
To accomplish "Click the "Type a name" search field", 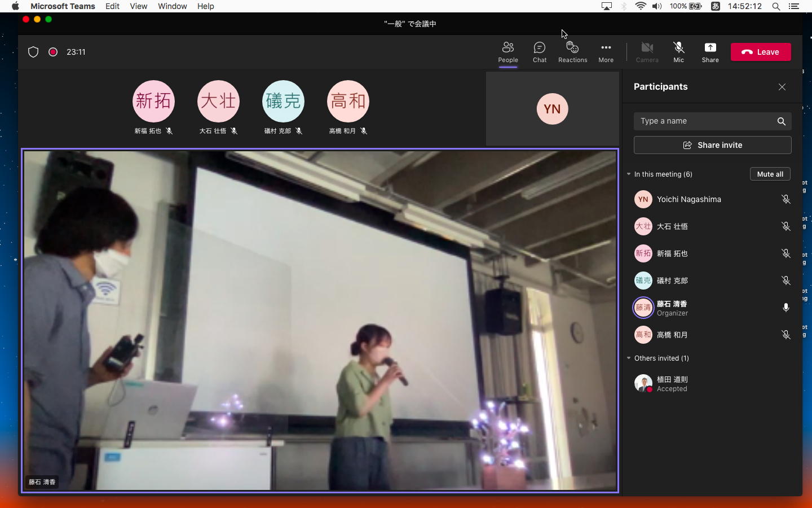I will pyautogui.click(x=705, y=121).
